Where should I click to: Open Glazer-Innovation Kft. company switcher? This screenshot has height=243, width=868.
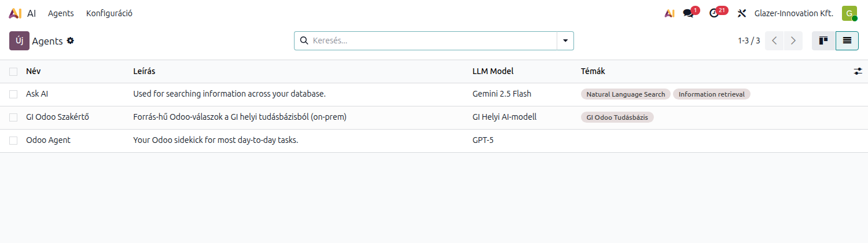pos(794,13)
